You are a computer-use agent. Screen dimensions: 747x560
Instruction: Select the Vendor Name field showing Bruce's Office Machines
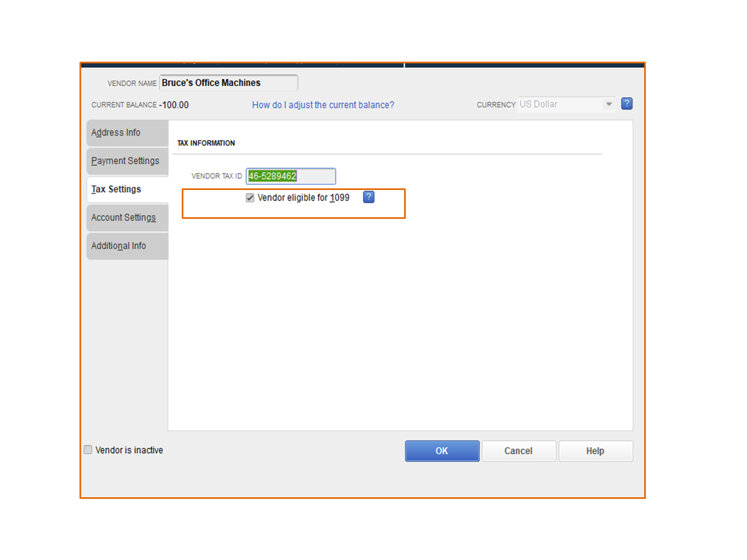[228, 82]
